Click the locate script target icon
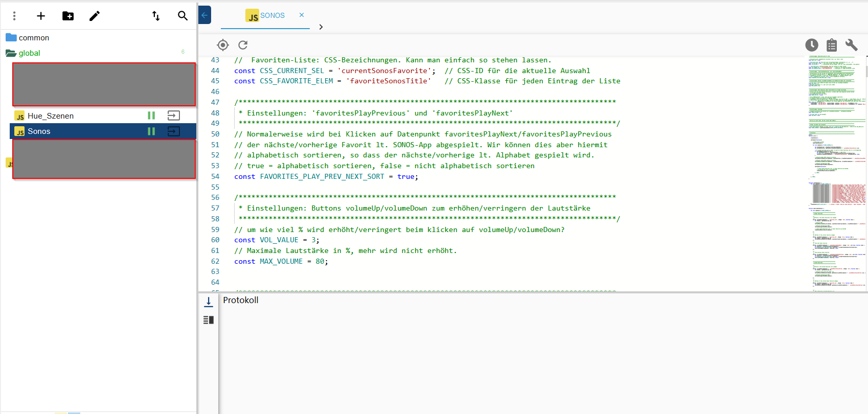The height and width of the screenshot is (414, 868). coord(223,45)
